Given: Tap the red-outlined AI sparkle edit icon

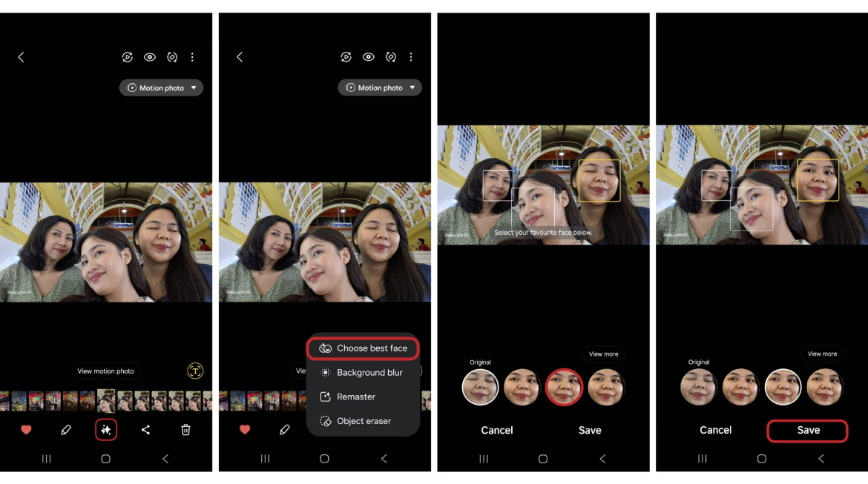Looking at the screenshot, I should coord(106,430).
